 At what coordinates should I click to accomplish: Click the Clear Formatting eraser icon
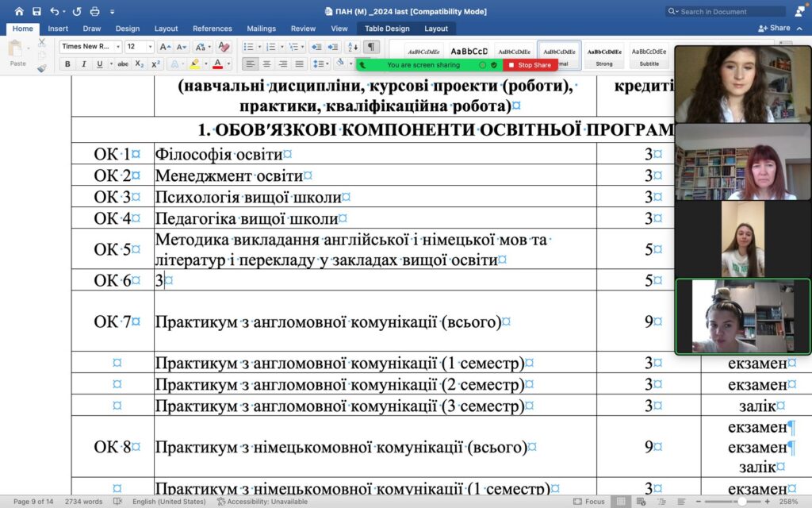point(224,47)
